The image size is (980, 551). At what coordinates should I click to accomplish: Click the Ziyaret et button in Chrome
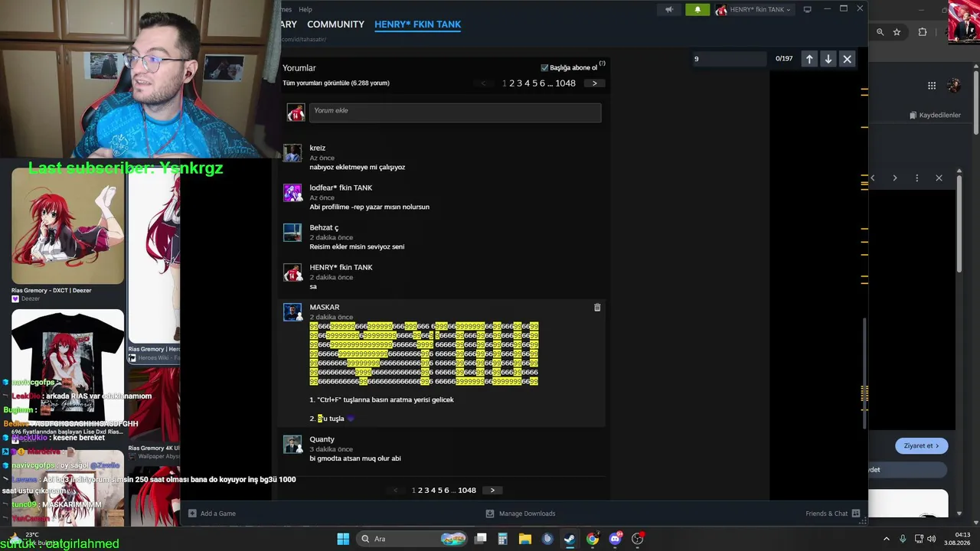pyautogui.click(x=921, y=445)
